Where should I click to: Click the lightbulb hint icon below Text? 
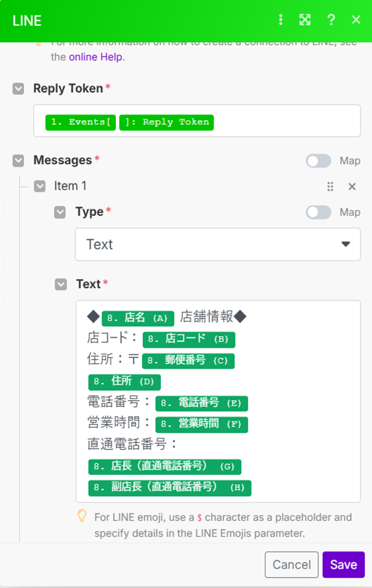point(82,515)
